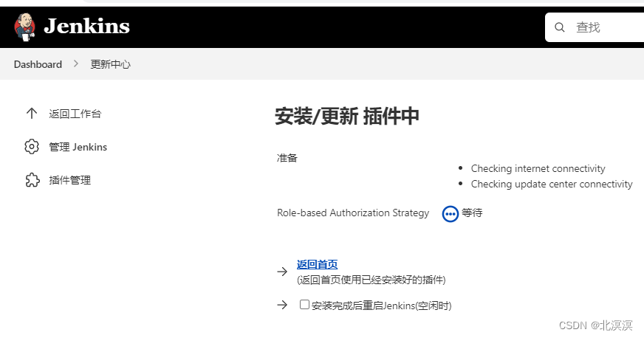
Task: Click the 准备 label
Action: click(287, 158)
